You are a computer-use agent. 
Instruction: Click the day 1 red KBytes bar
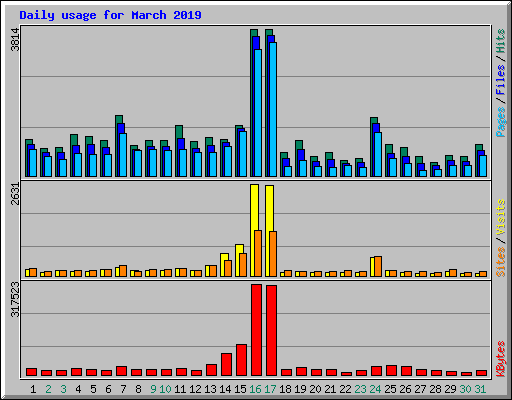31,372
